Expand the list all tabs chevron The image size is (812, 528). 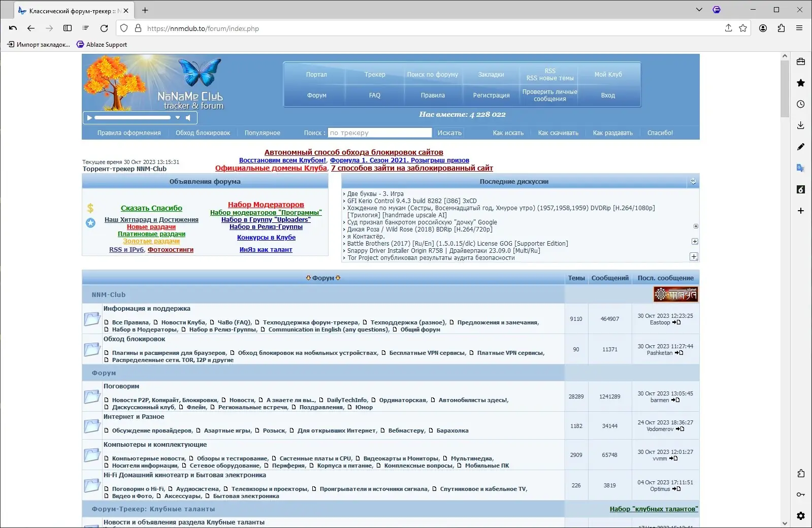699,10
